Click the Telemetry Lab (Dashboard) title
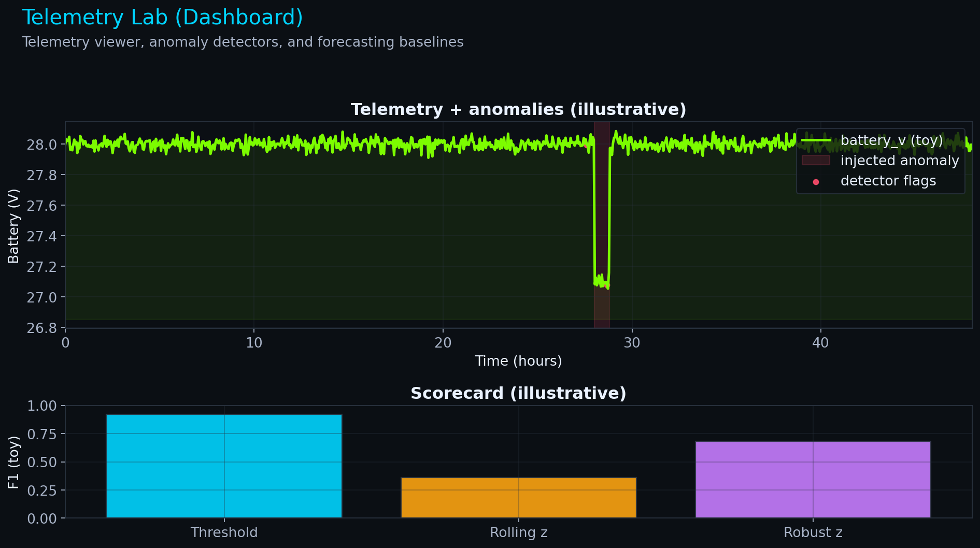This screenshot has height=548, width=980. 162,18
